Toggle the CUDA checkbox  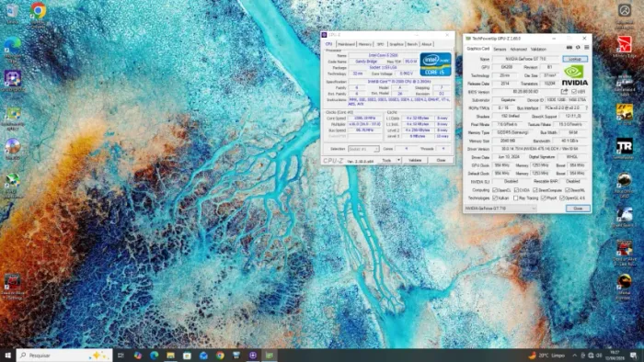pyautogui.click(x=516, y=190)
